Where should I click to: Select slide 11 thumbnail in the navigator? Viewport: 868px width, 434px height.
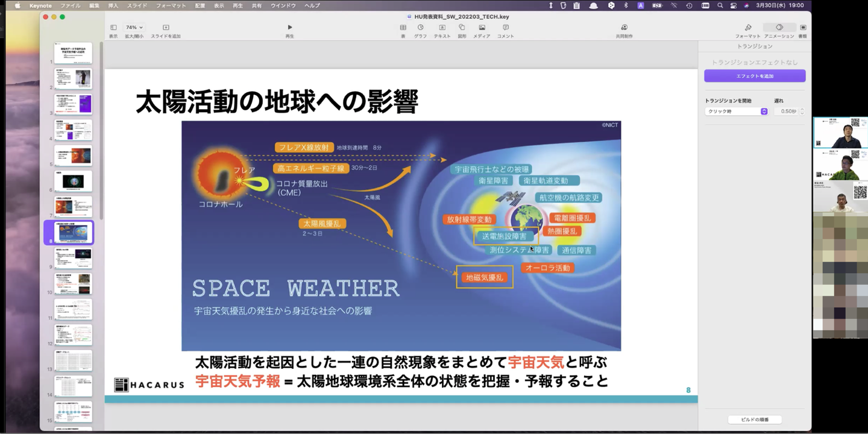point(73,309)
